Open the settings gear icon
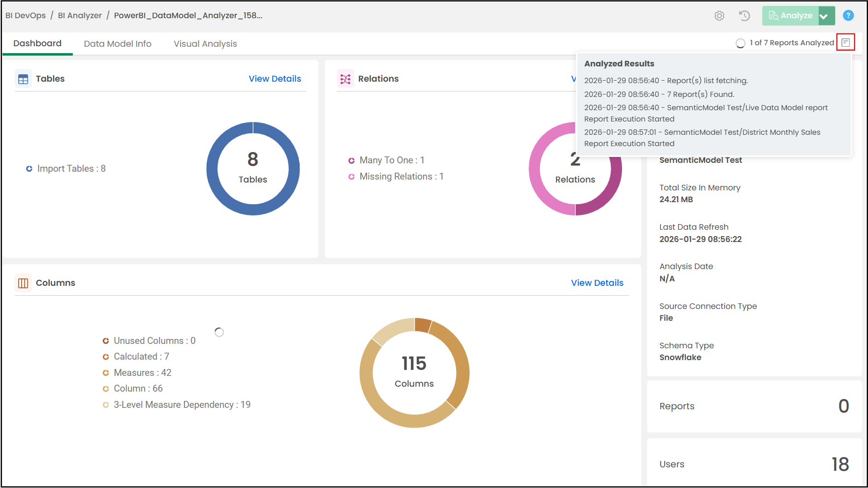Image resolution: width=868 pixels, height=488 pixels. point(719,16)
